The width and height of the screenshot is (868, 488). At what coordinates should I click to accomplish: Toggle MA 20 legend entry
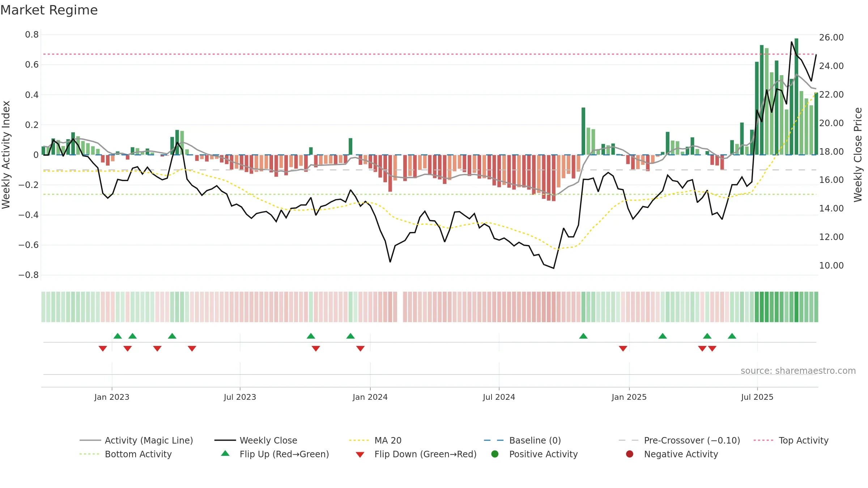click(375, 440)
